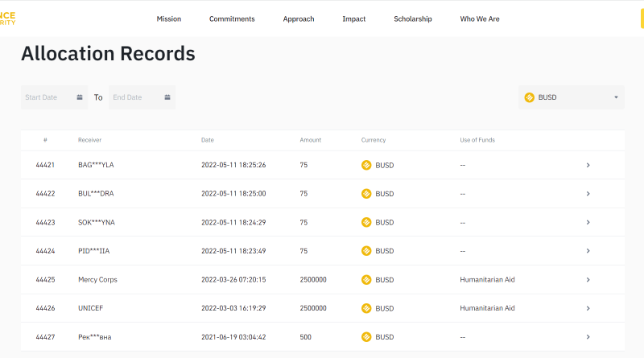Click amount 500 in row 44427
644x358 pixels.
[306, 336]
